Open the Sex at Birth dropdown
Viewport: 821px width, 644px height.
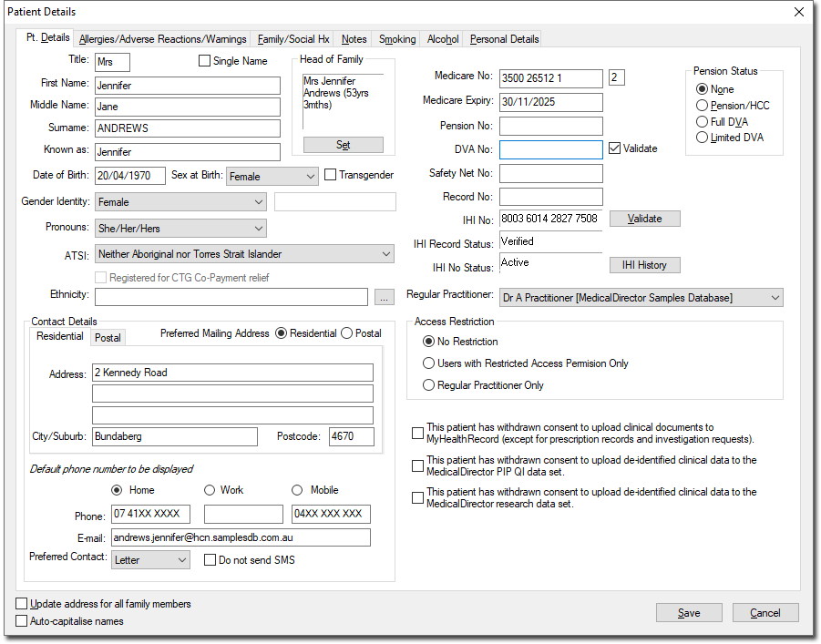(x=272, y=177)
